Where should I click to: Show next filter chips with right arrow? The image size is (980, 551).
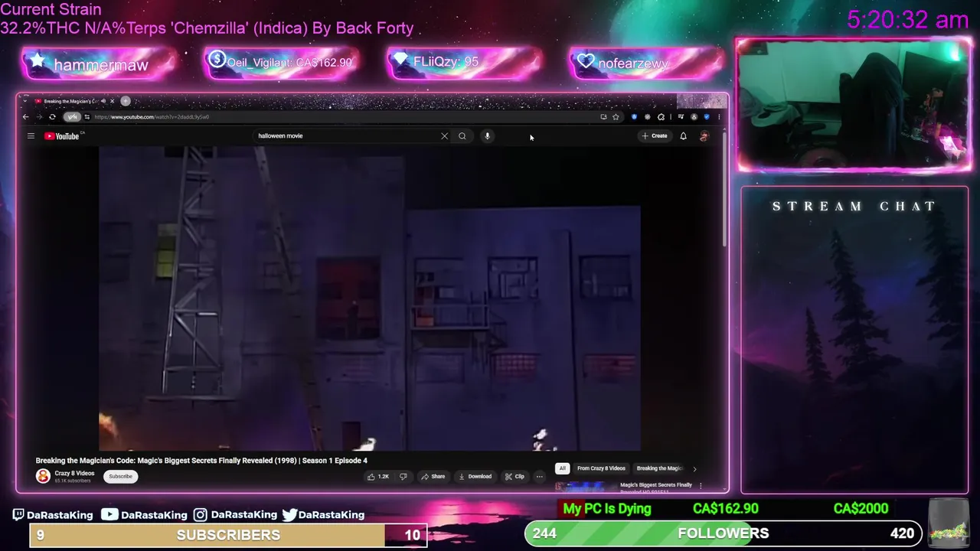[694, 468]
